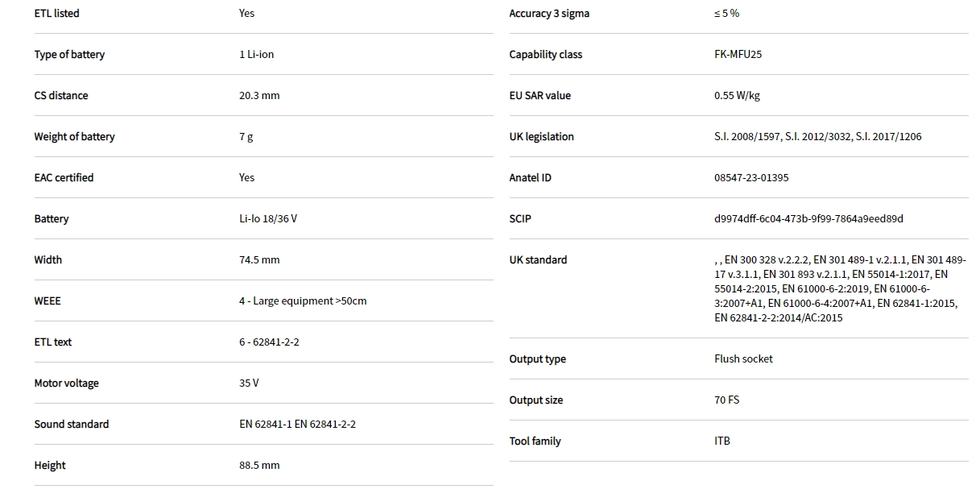This screenshot has height=489, width=980.
Task: Click the Accuracy 3 sigma label
Action: pos(549,14)
